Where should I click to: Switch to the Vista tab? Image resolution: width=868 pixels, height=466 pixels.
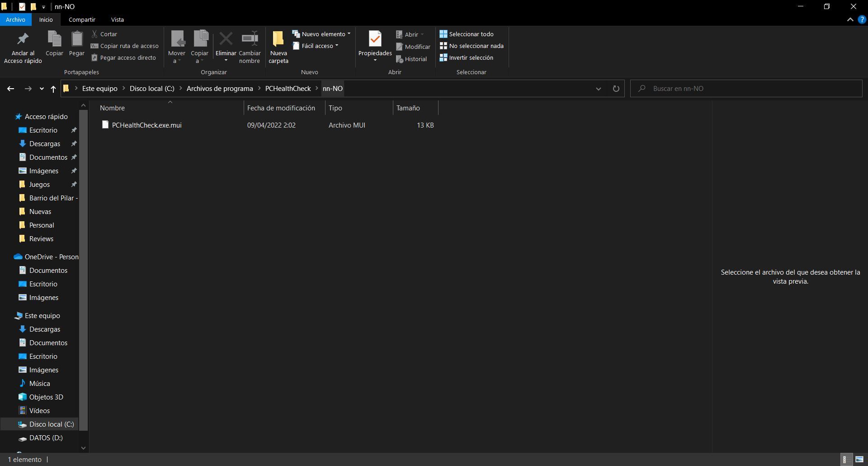(118, 19)
